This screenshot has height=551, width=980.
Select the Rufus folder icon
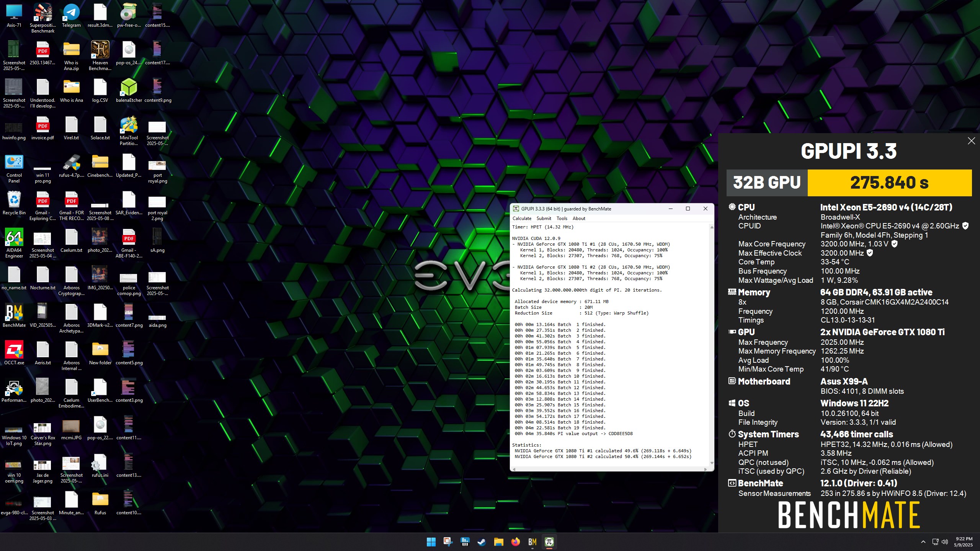[x=100, y=503]
